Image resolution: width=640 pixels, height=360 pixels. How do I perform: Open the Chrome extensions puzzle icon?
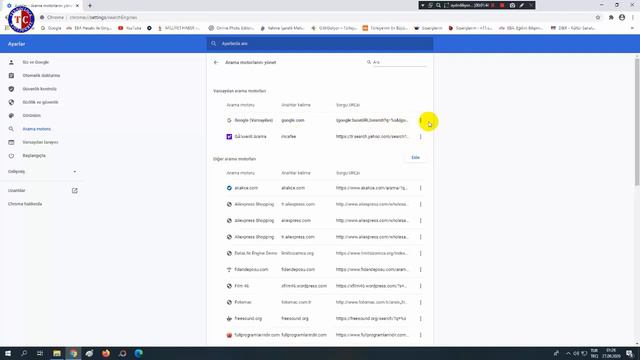[x=611, y=18]
